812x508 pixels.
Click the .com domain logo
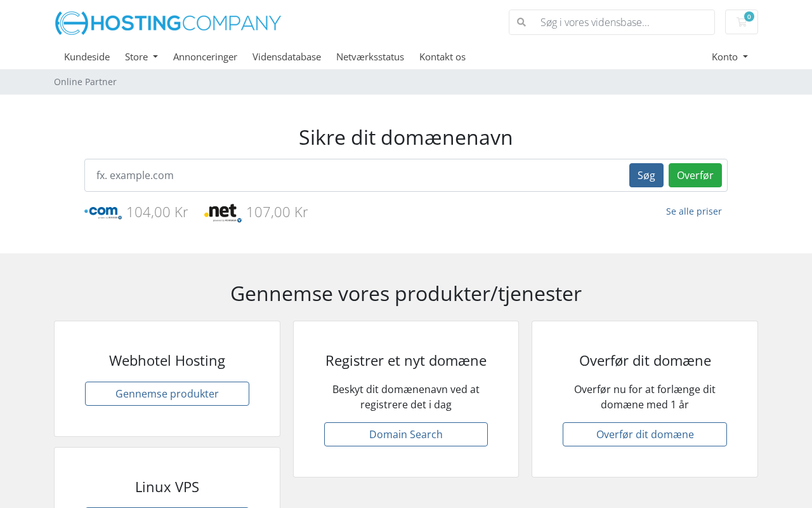103,212
